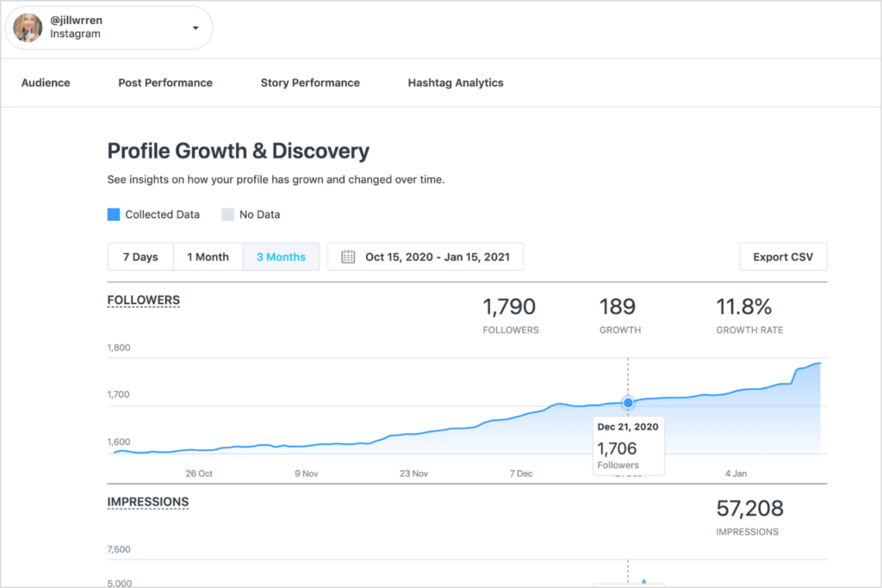
Task: Click the Dec 21 data point marker
Action: pos(628,403)
